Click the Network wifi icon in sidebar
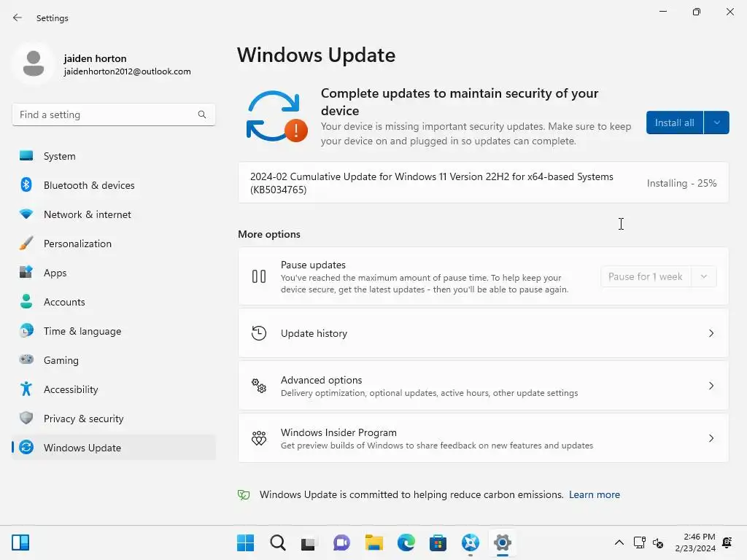The image size is (747, 560). coord(26,214)
